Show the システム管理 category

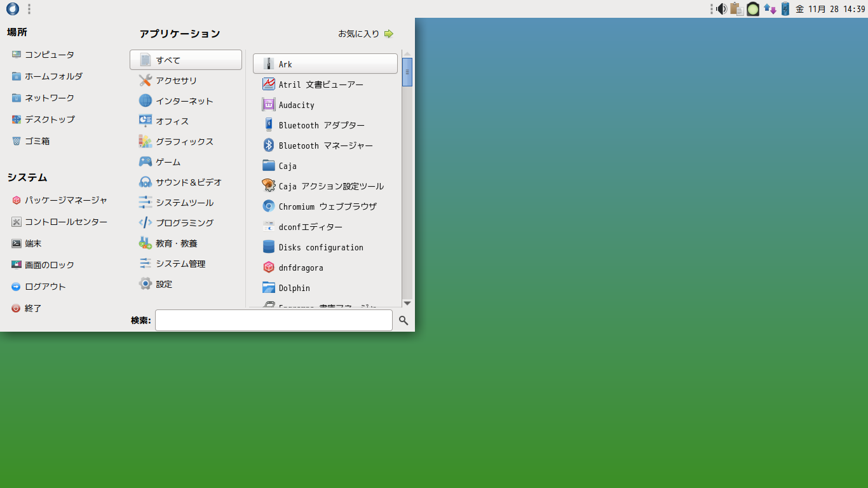[186, 264]
